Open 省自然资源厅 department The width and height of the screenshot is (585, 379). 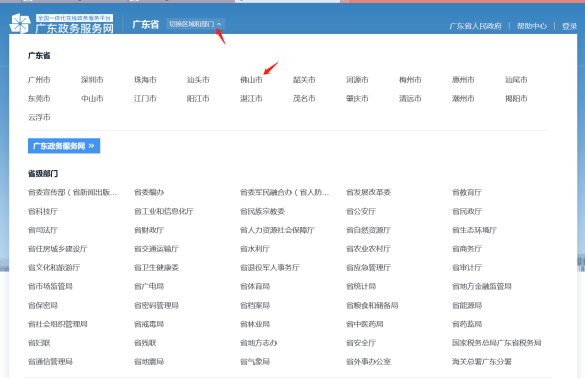click(x=368, y=230)
